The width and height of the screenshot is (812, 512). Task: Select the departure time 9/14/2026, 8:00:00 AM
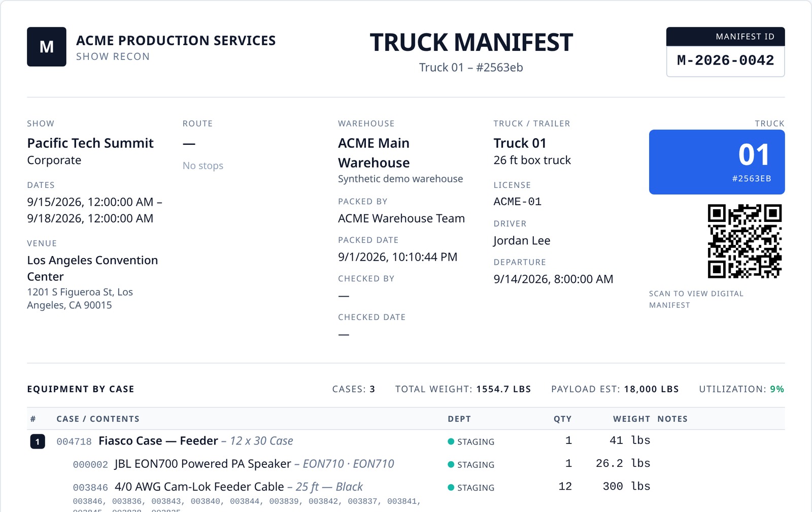pyautogui.click(x=554, y=279)
